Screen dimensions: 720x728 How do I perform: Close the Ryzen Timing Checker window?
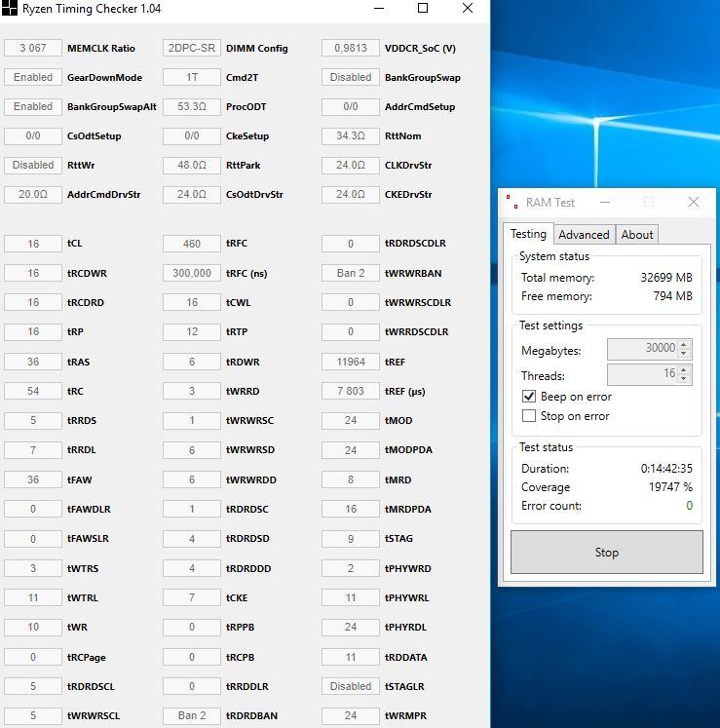pos(468,8)
